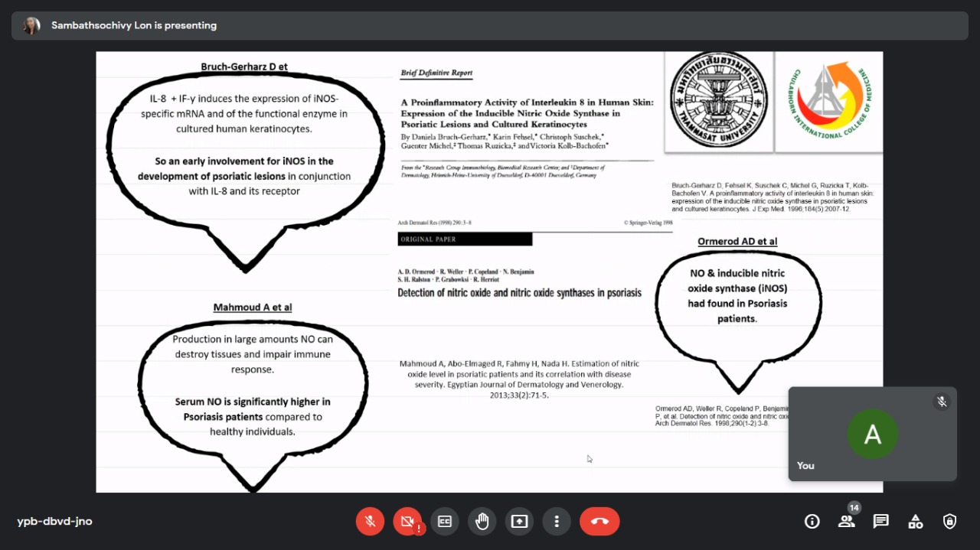Click the 'ORIGINAL PAPER' black label
Screen dimensions: 980x550
coord(465,239)
